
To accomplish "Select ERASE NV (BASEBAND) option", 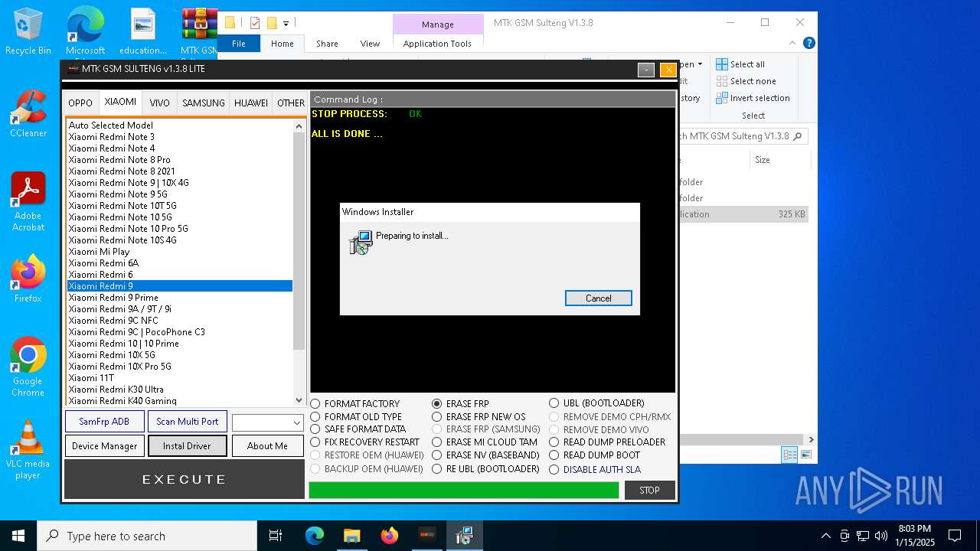I will [x=485, y=455].
